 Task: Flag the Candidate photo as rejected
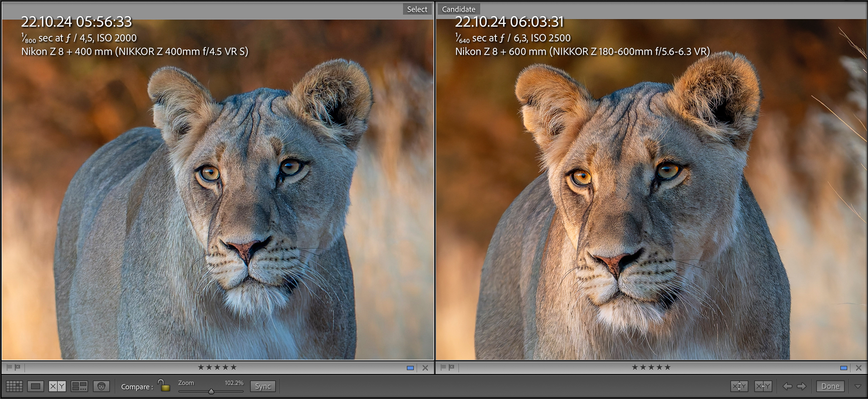(451, 367)
